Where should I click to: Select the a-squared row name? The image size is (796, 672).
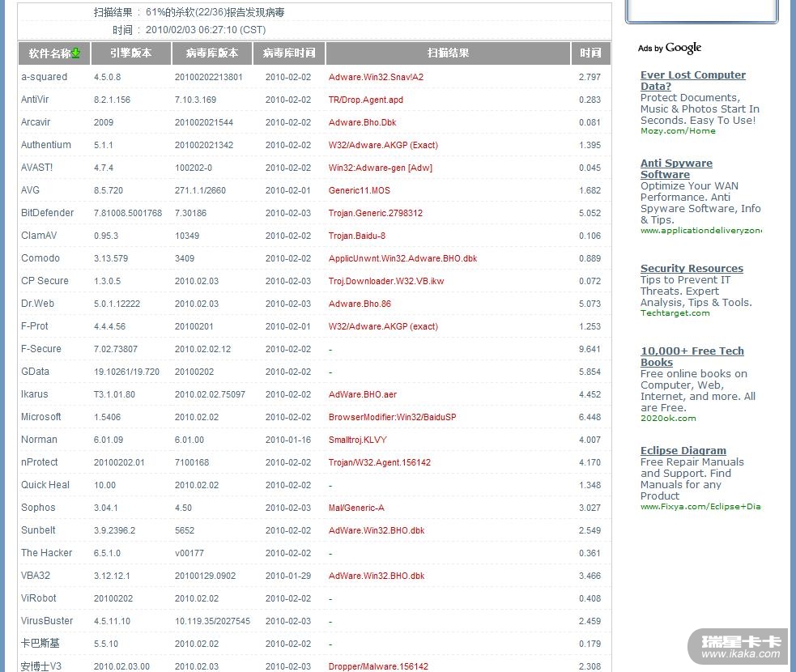(45, 77)
